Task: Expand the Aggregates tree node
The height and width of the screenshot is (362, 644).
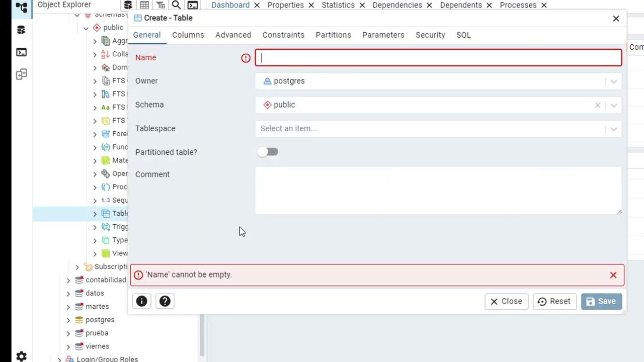Action: [95, 41]
